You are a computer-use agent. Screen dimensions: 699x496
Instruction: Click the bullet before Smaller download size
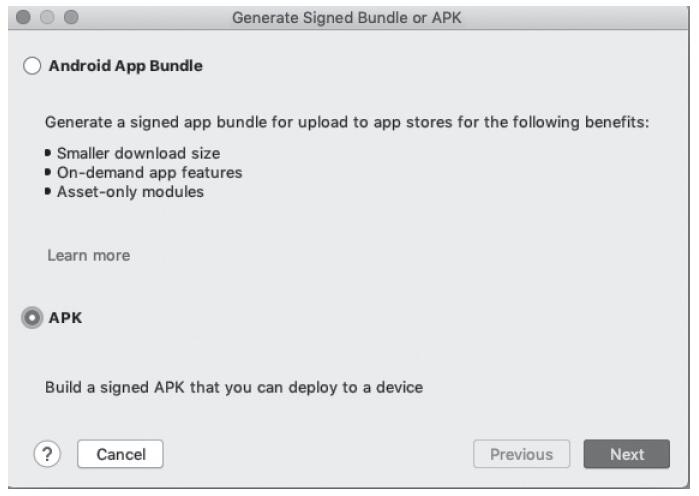[49, 154]
